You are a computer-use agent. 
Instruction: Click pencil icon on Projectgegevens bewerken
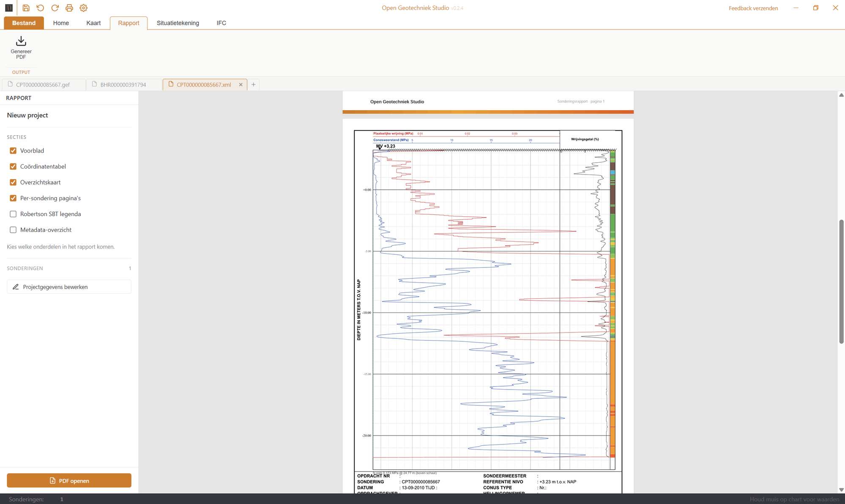click(16, 287)
